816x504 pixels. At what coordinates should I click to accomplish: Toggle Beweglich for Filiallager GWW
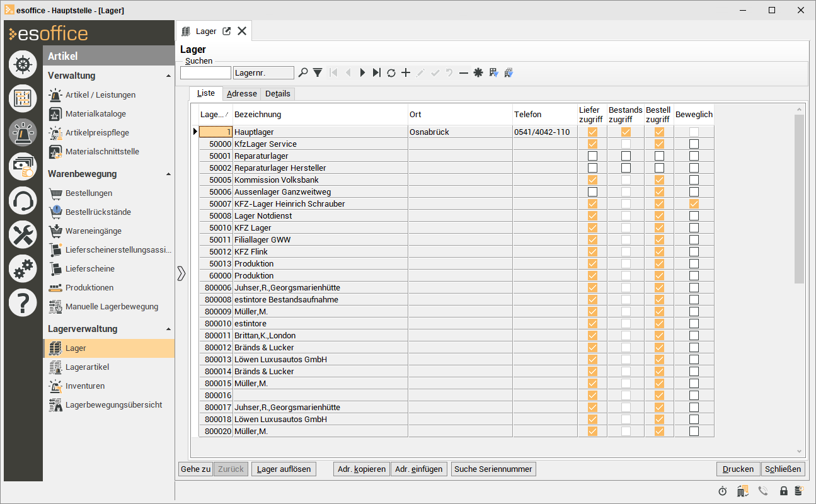[x=694, y=240]
